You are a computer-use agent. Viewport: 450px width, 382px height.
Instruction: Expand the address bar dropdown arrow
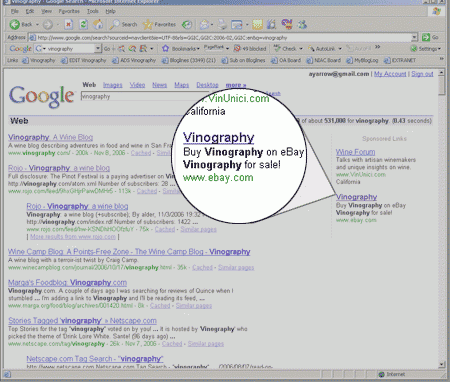pyautogui.click(x=414, y=37)
